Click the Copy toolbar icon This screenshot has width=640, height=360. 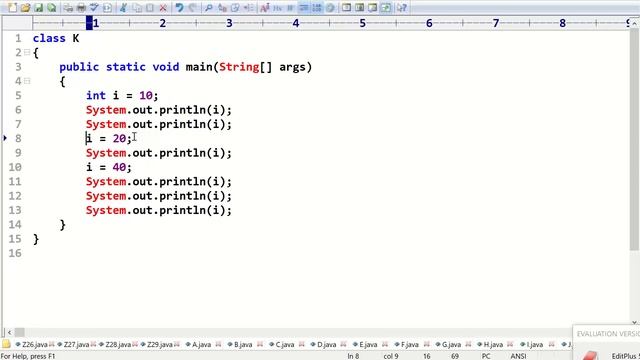point(137,7)
